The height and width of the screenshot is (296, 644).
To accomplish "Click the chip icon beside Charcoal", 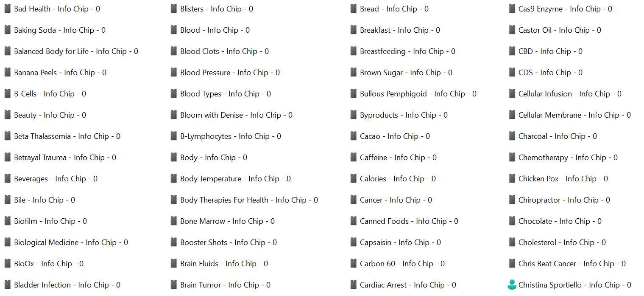I will point(512,136).
